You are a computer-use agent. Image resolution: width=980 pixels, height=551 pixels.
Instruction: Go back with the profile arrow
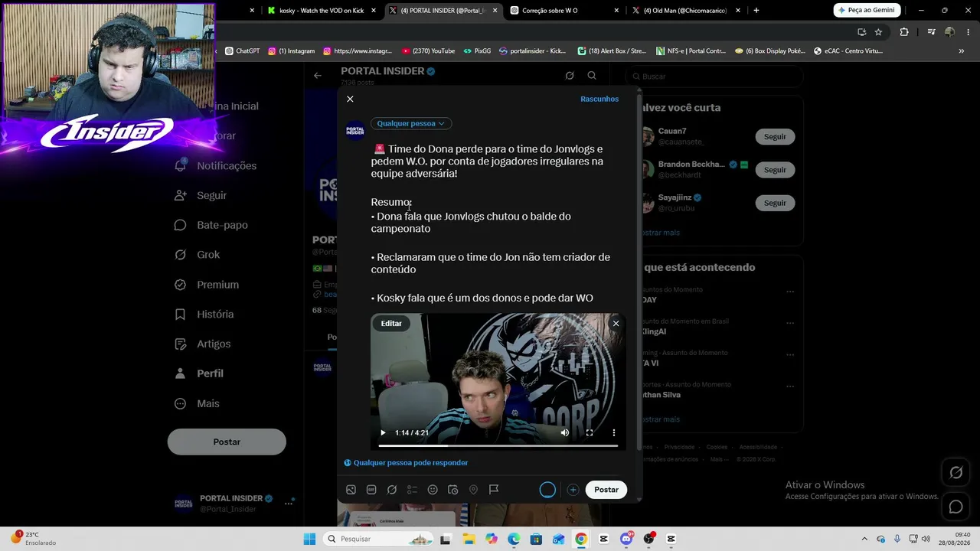click(318, 75)
